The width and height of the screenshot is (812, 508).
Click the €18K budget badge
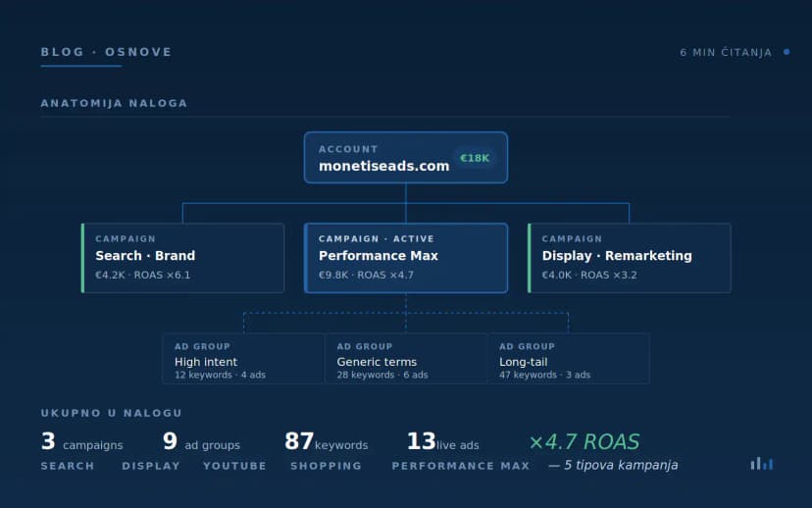coord(475,158)
